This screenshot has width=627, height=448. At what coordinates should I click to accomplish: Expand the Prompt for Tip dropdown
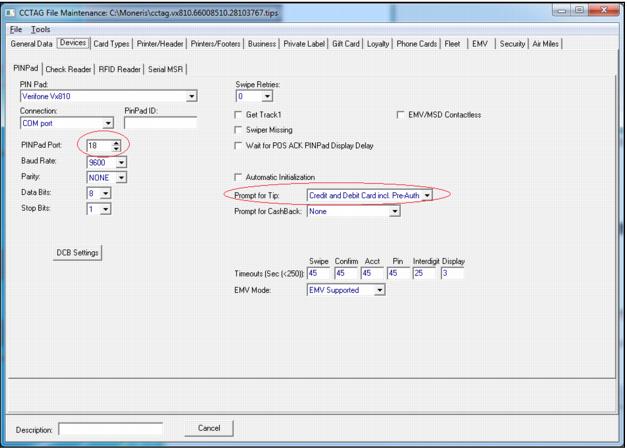point(427,196)
